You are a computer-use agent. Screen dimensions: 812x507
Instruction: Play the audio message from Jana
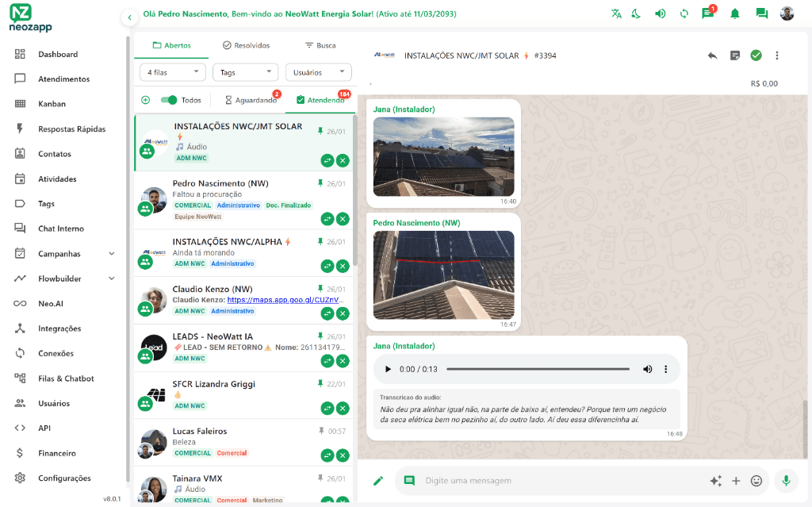click(388, 368)
